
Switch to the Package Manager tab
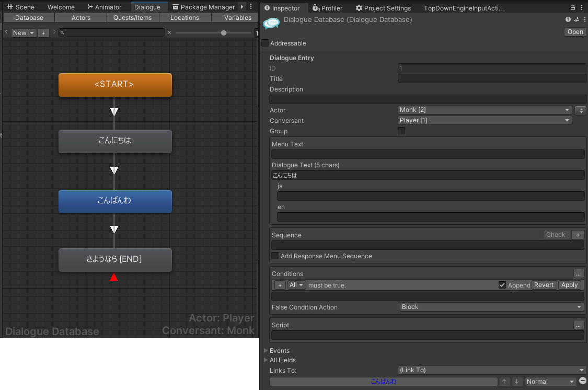point(204,7)
